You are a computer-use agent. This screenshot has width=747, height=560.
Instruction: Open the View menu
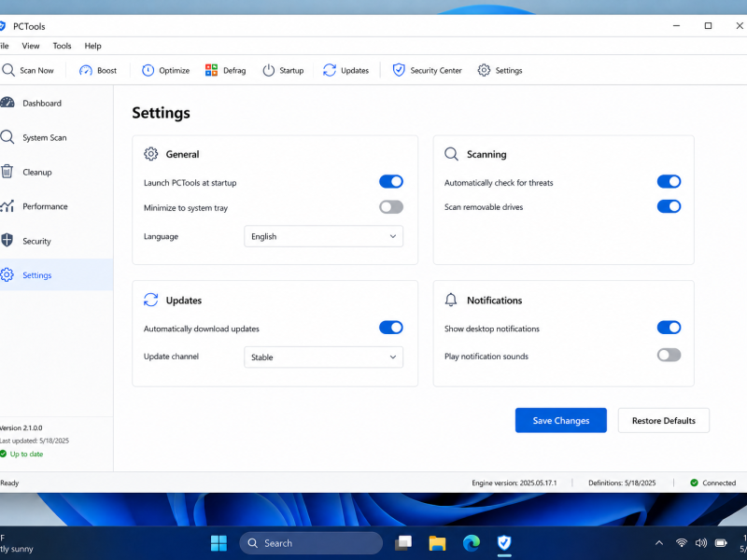(31, 46)
